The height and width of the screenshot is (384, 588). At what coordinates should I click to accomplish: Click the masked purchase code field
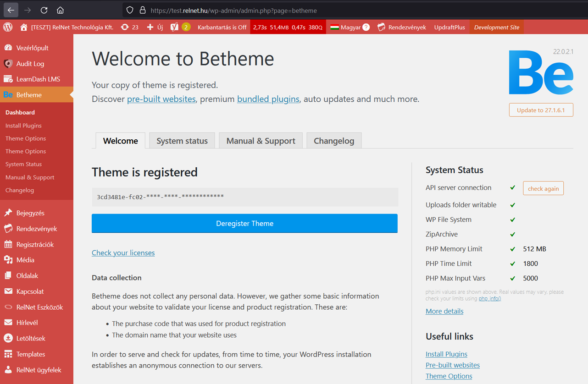pos(244,197)
